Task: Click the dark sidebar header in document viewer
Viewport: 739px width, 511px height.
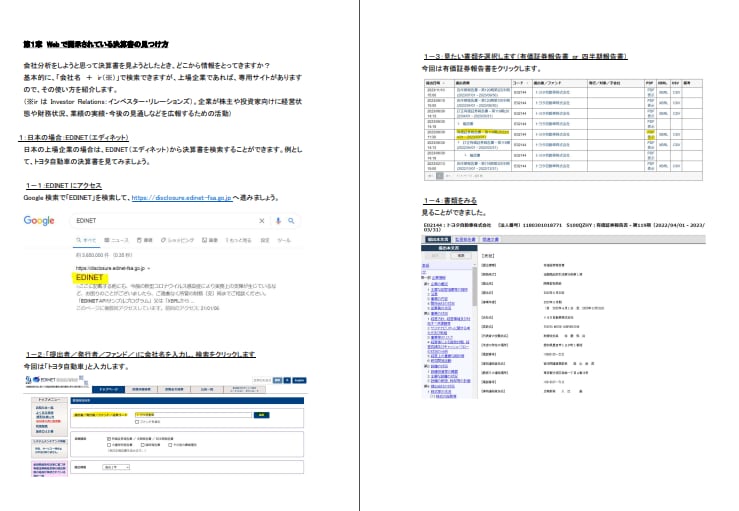Action: point(449,248)
